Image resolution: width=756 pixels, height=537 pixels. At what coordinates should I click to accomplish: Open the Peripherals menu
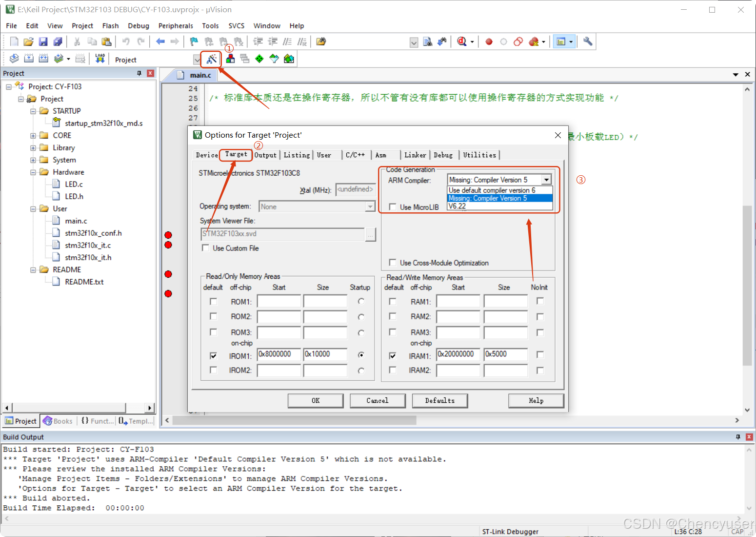coord(176,26)
